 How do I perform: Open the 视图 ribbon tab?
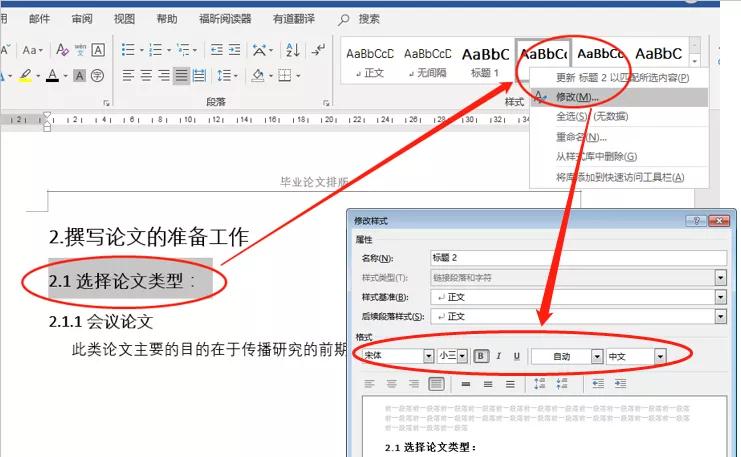tap(124, 19)
